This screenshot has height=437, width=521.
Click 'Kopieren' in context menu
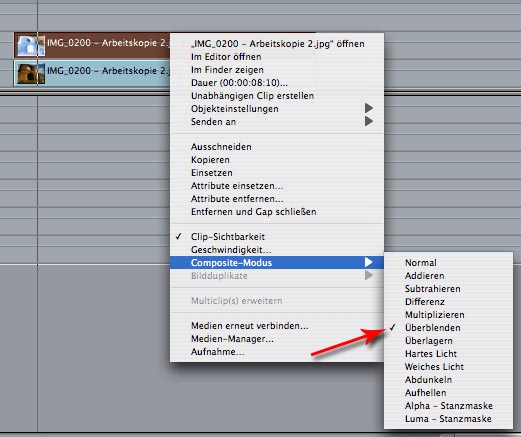click(x=277, y=160)
